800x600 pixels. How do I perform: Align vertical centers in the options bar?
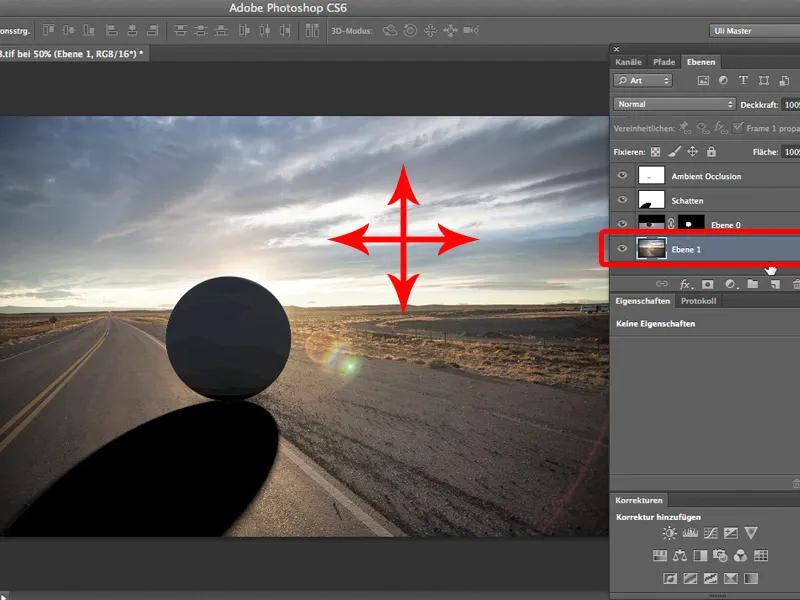pos(68,31)
